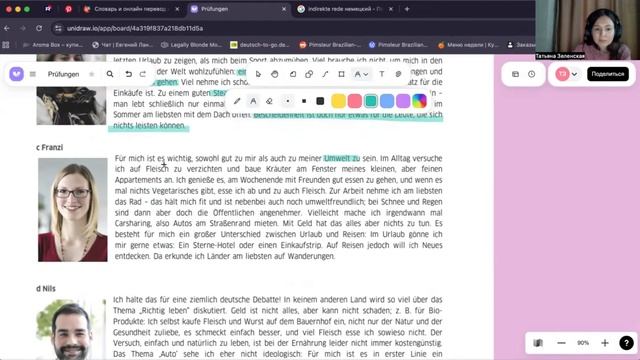Select the hand pan tool

(275, 74)
